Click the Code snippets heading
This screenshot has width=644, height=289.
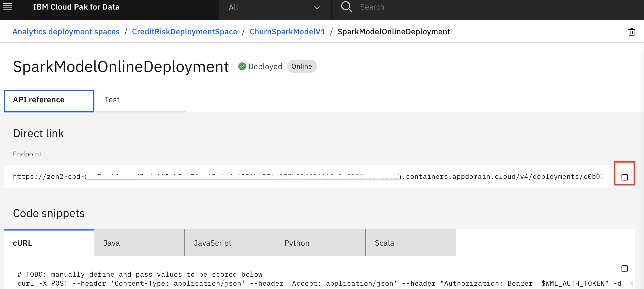coord(49,213)
